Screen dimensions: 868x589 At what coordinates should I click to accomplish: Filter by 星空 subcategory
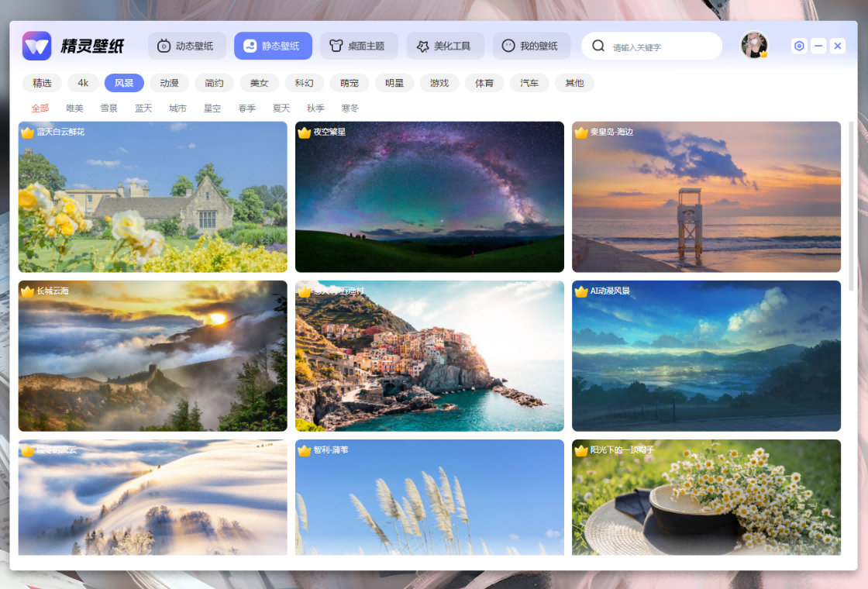click(x=212, y=108)
